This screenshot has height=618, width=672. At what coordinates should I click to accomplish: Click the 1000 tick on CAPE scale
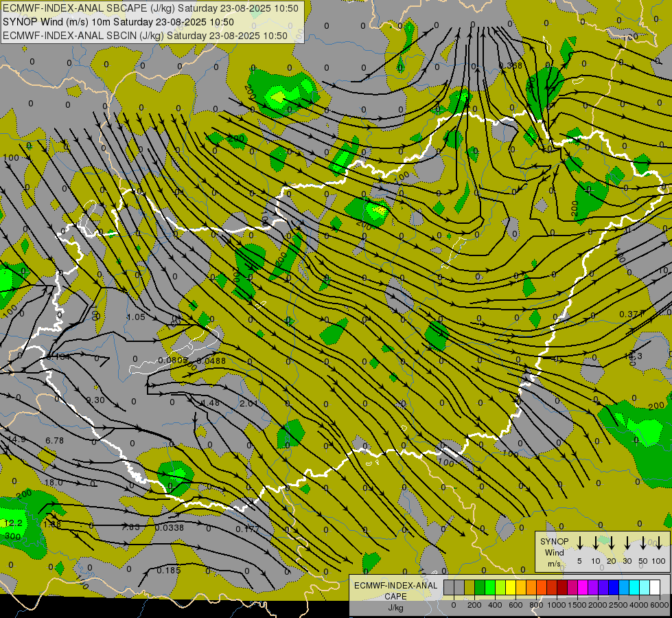tap(556, 605)
